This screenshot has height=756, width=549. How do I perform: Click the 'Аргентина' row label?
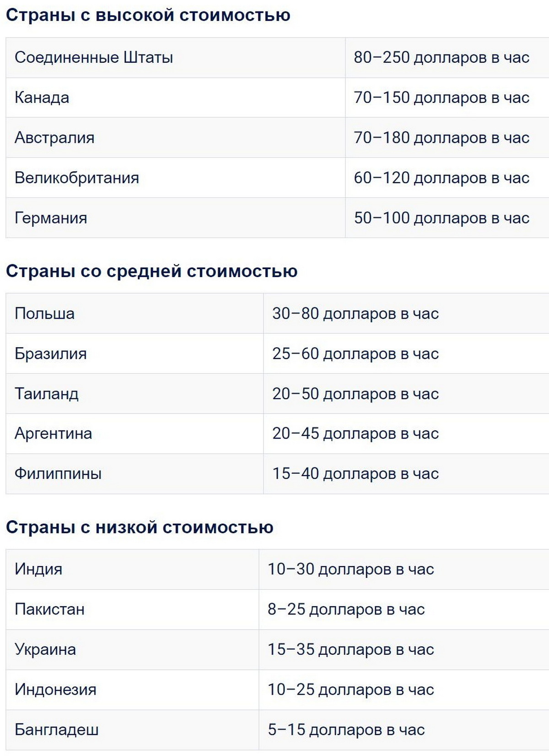(53, 434)
